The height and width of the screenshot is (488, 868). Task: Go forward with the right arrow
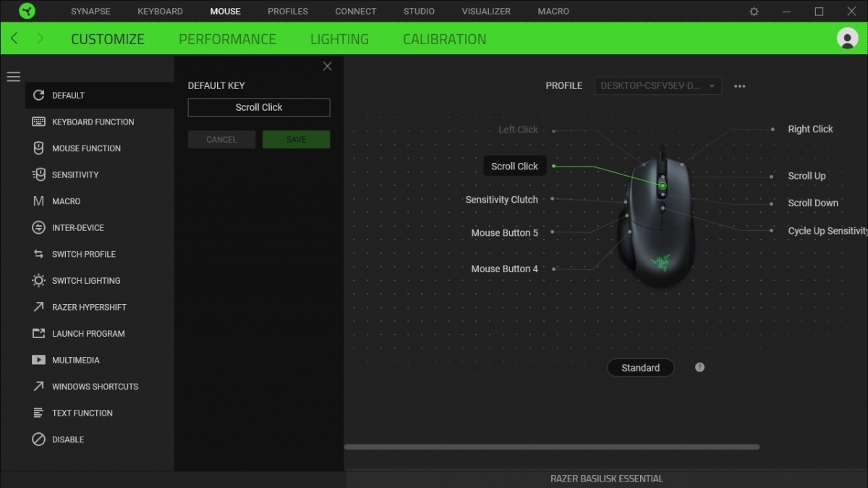[40, 38]
